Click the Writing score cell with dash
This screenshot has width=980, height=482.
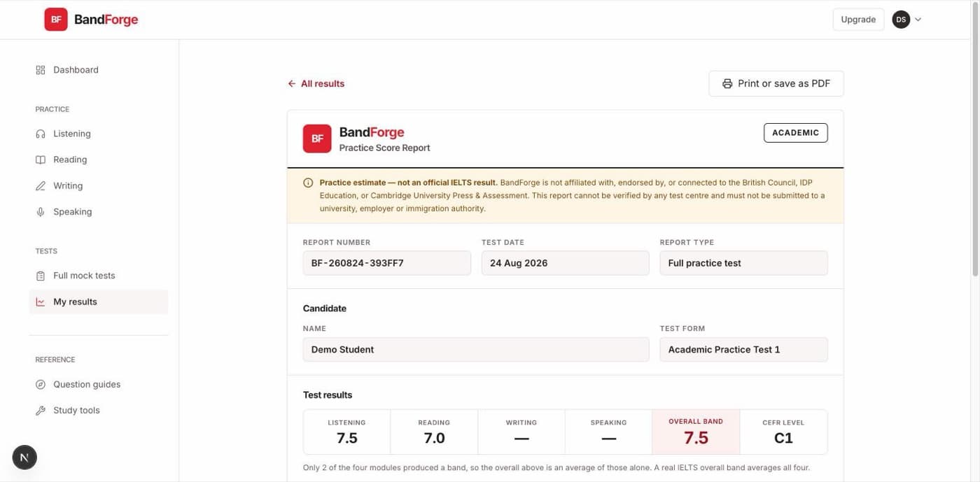point(521,432)
